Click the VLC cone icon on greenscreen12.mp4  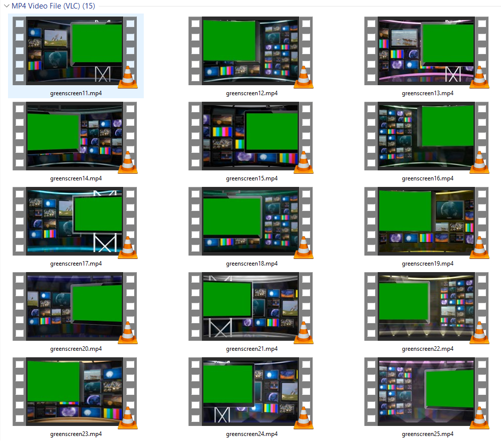[304, 77]
